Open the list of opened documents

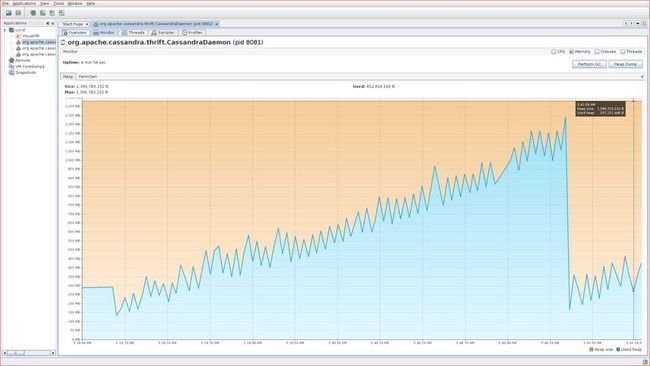tap(638, 24)
